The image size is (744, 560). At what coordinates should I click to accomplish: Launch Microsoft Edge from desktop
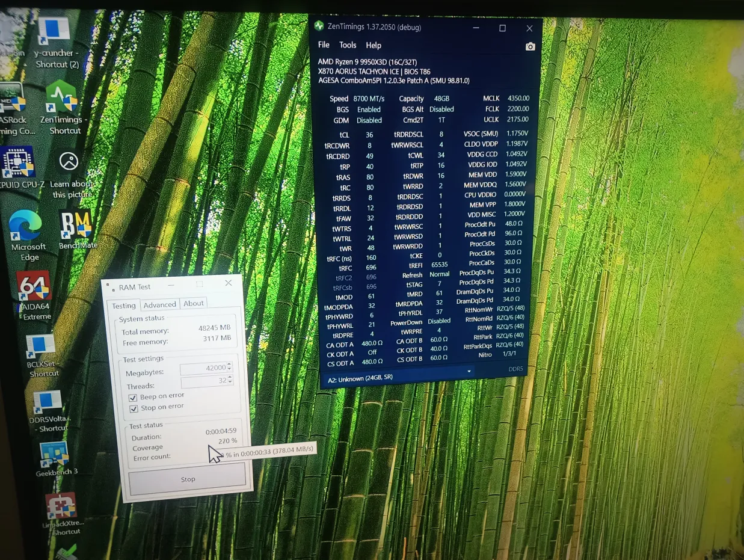click(28, 235)
